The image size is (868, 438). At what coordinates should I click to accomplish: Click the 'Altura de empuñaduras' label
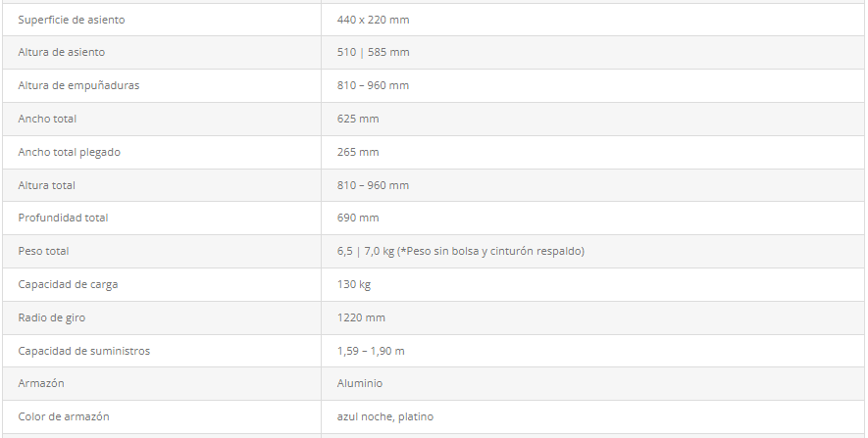point(78,85)
